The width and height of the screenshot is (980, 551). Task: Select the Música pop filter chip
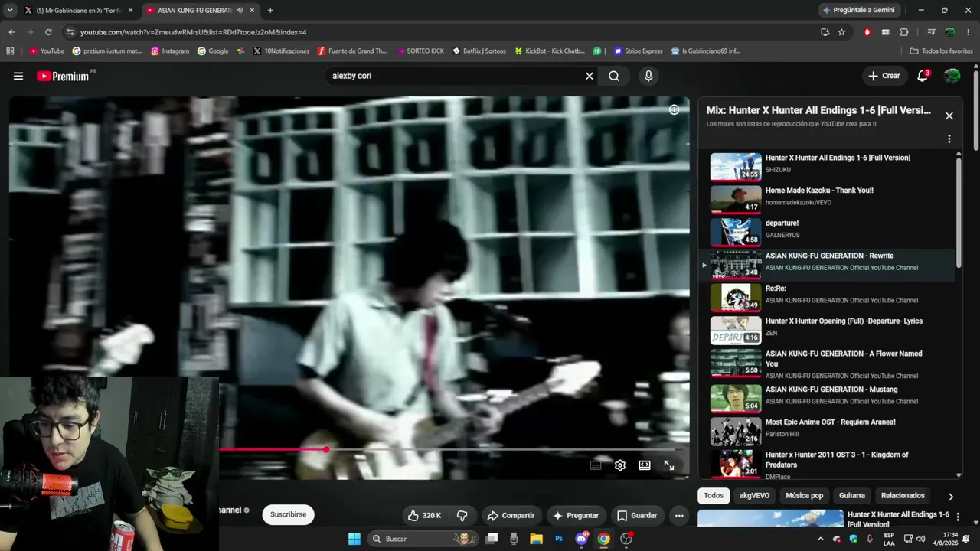[804, 496]
